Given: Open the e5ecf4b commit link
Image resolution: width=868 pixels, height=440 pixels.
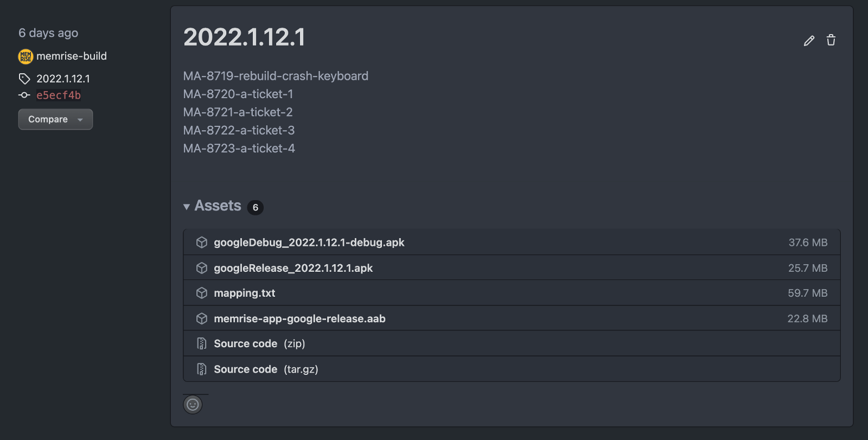Looking at the screenshot, I should [x=58, y=95].
